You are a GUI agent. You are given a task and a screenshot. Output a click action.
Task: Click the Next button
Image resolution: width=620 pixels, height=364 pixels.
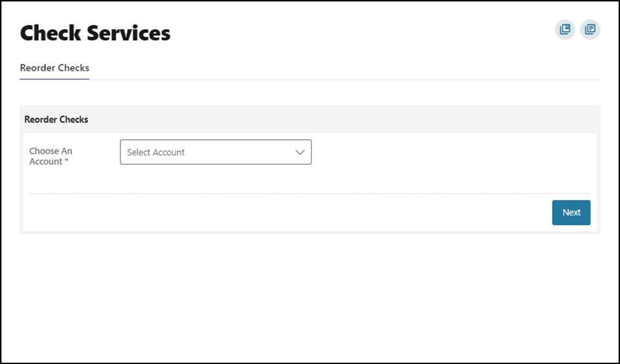click(x=571, y=212)
